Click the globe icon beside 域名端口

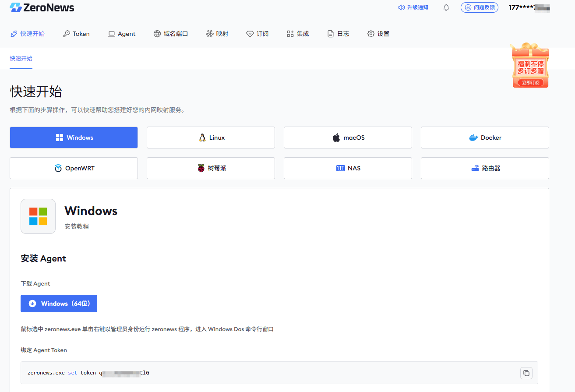coord(157,34)
